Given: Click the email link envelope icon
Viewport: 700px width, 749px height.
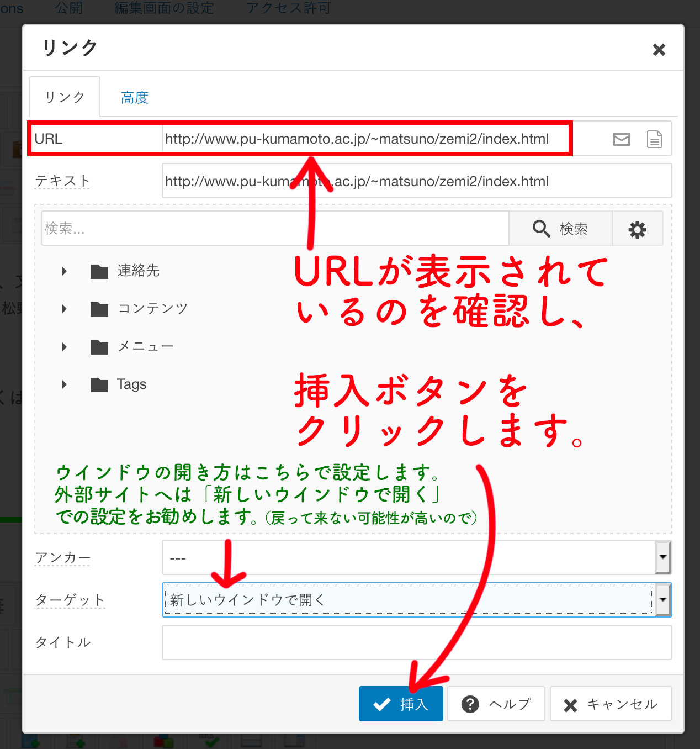Looking at the screenshot, I should coord(621,139).
